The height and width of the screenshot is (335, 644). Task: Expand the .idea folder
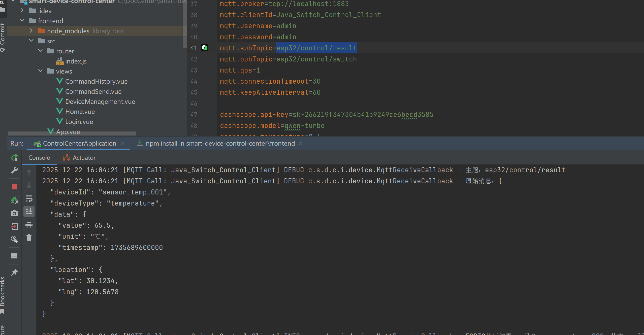(x=22, y=11)
